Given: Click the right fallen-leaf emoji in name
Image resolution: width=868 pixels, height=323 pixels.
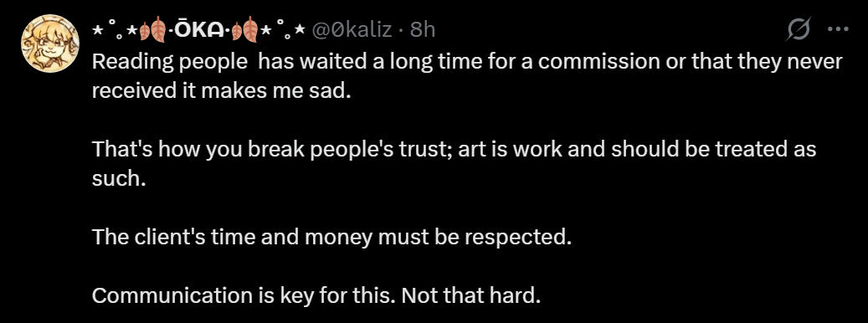Looking at the screenshot, I should [244, 29].
